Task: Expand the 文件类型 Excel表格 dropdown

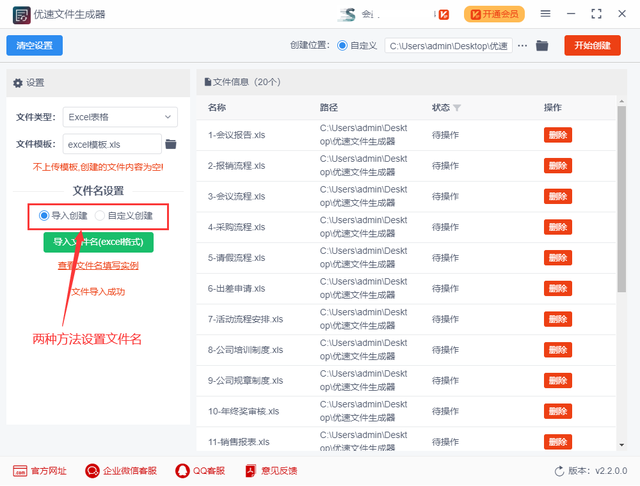Action: 120,117
